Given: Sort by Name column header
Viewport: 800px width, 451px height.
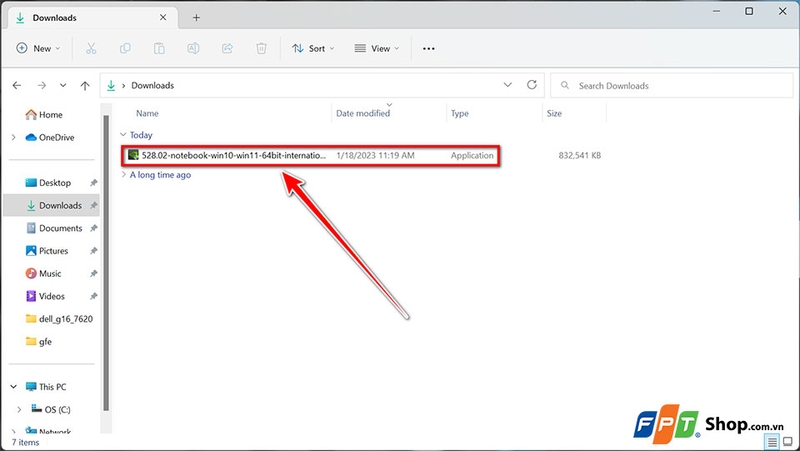Looking at the screenshot, I should coord(147,113).
